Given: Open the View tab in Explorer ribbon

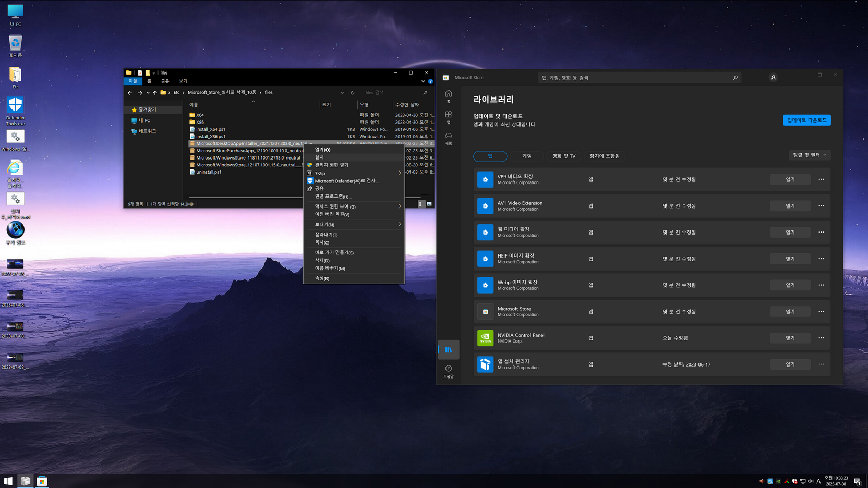Looking at the screenshot, I should point(183,81).
